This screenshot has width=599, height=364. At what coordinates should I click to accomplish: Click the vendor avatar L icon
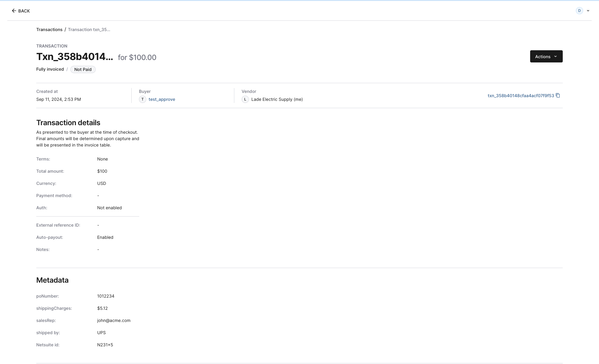[245, 99]
